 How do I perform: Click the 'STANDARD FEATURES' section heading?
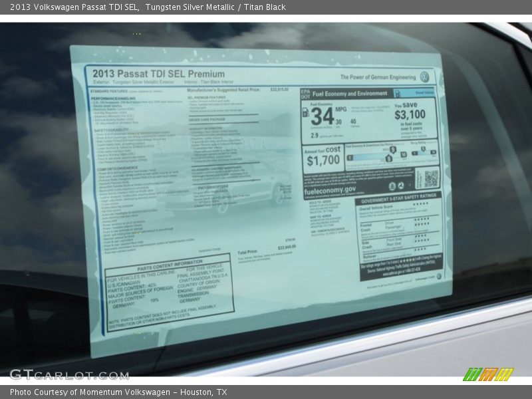[108, 91]
